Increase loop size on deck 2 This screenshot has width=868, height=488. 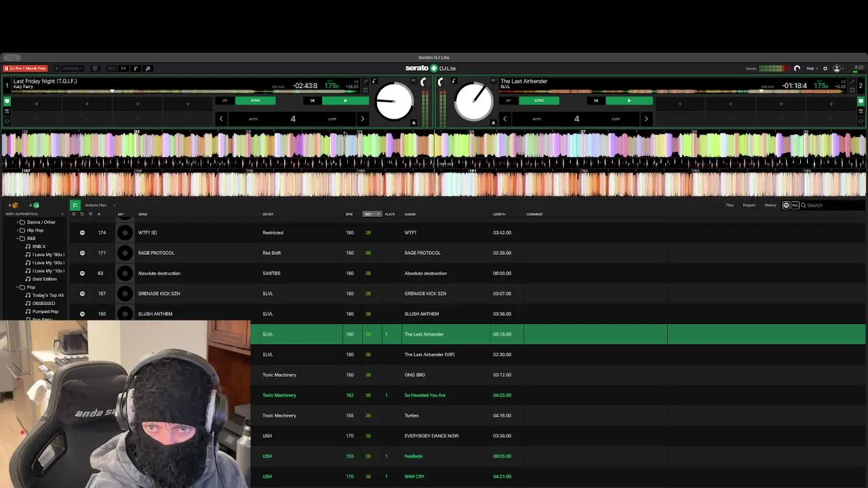click(x=646, y=119)
